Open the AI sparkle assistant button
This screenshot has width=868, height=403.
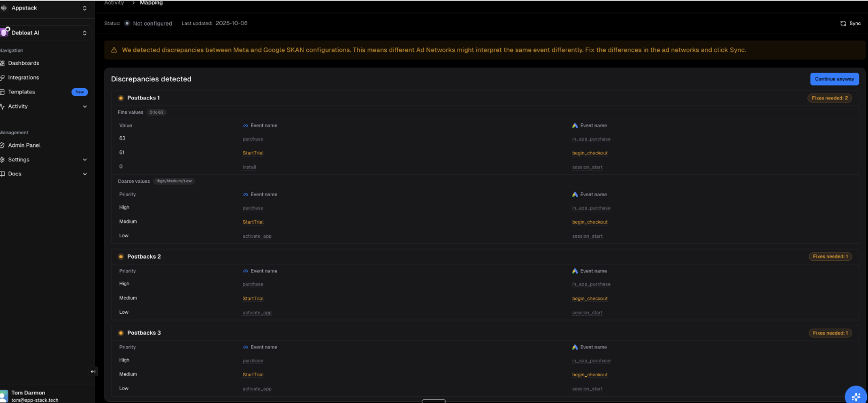[855, 397]
